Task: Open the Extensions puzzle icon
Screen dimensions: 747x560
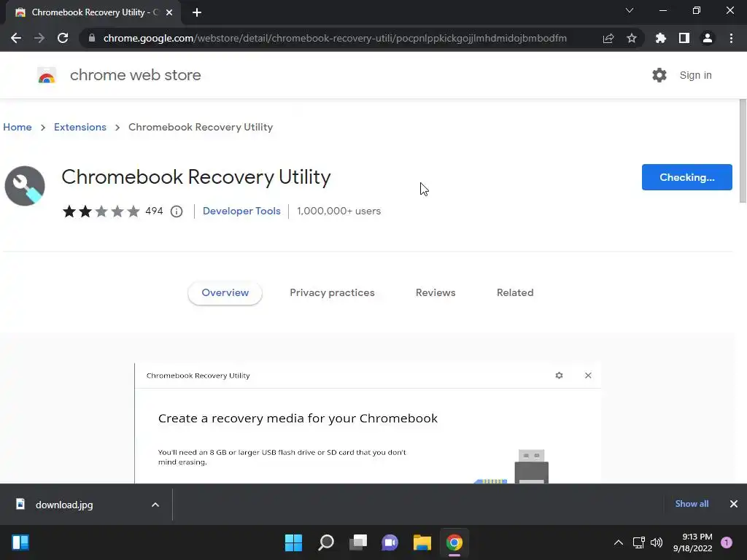Action: tap(661, 38)
